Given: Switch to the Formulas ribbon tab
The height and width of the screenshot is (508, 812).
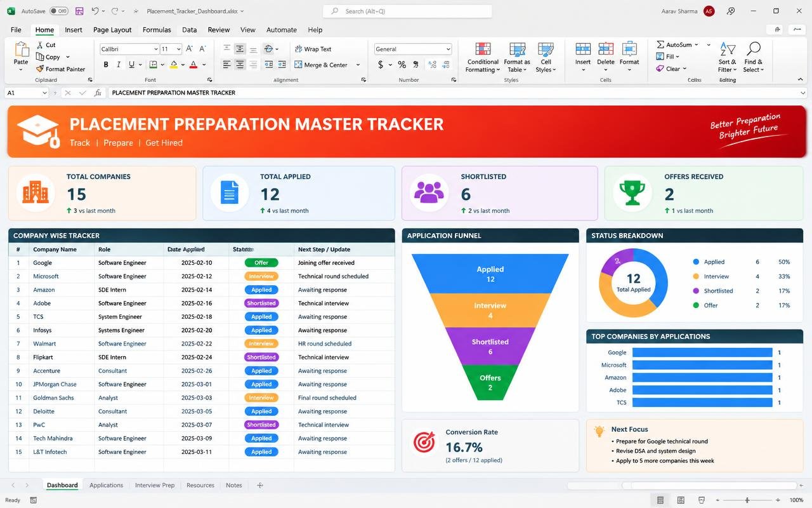Looking at the screenshot, I should [x=157, y=30].
